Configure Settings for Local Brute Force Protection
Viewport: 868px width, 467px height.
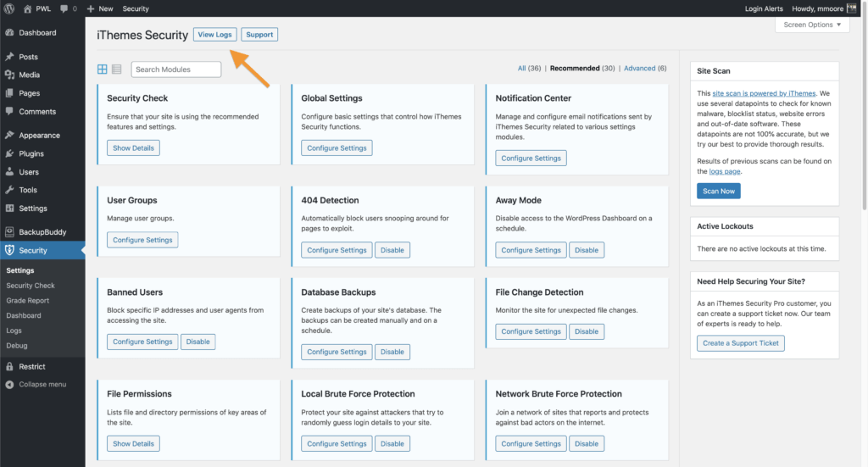pos(337,444)
